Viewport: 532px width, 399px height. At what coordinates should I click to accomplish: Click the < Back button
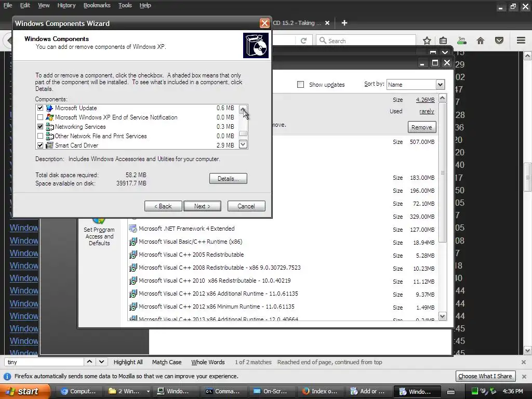pyautogui.click(x=163, y=206)
